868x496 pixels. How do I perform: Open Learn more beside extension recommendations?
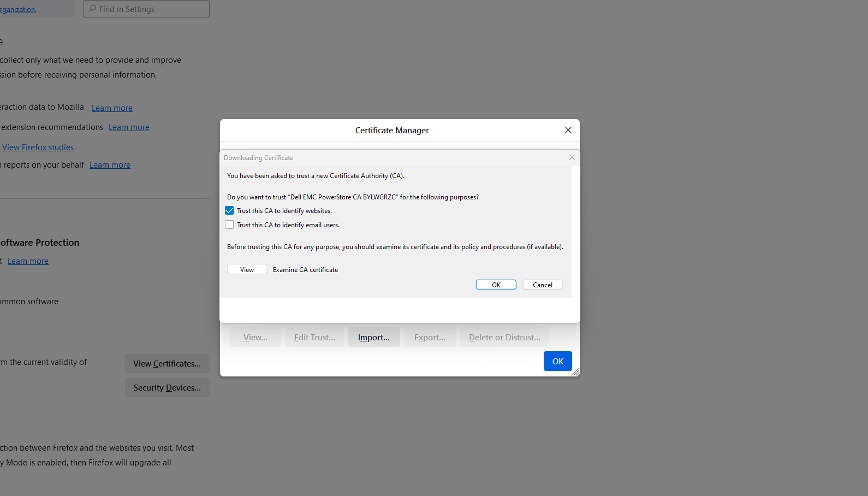[129, 127]
